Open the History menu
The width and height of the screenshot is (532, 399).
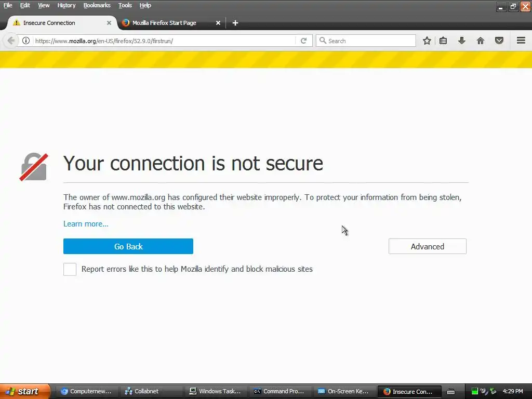point(66,5)
